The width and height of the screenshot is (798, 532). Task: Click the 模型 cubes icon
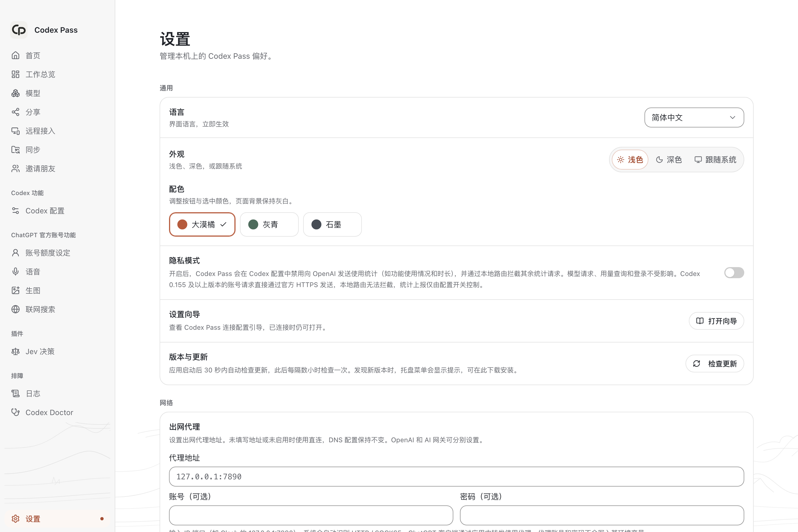[16, 93]
